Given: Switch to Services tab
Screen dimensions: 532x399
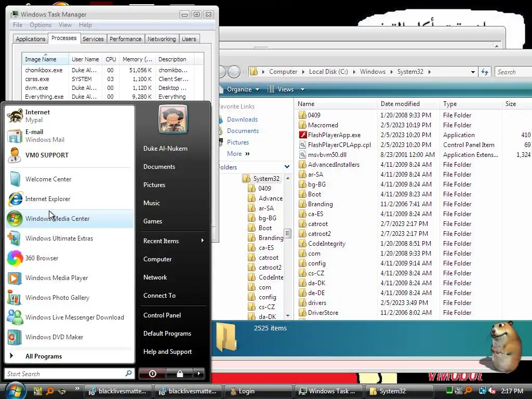Looking at the screenshot, I should (93, 39).
